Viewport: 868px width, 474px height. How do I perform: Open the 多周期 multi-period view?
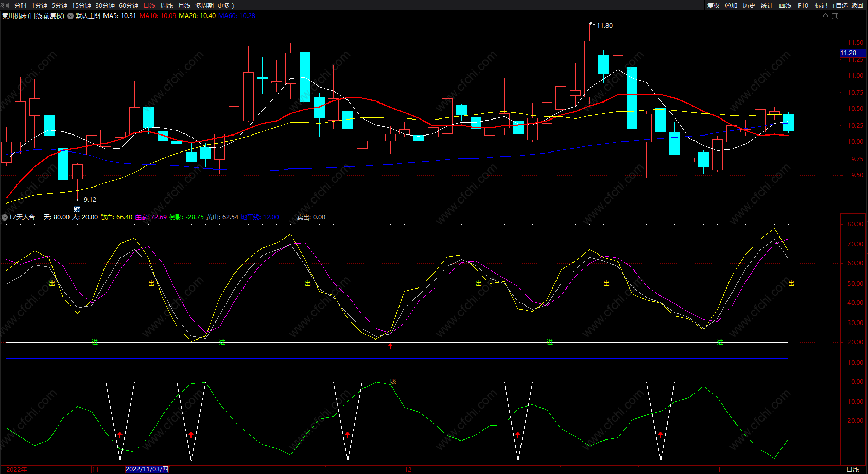click(204, 5)
